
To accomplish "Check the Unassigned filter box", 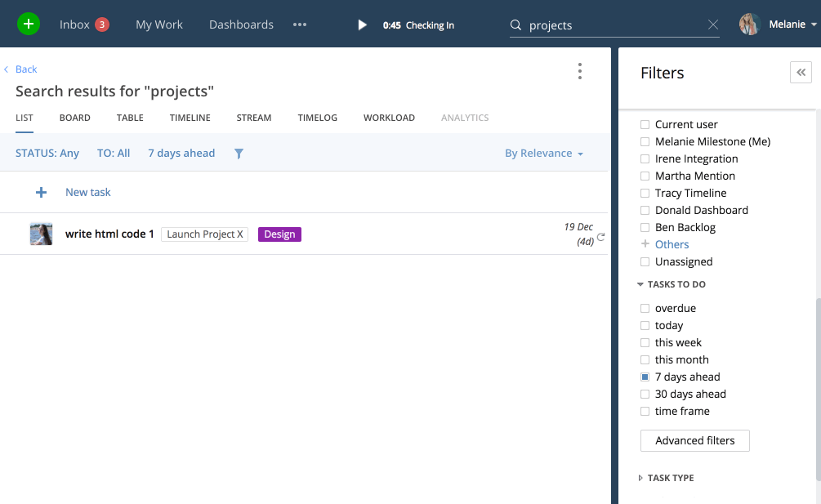I will [x=645, y=262].
